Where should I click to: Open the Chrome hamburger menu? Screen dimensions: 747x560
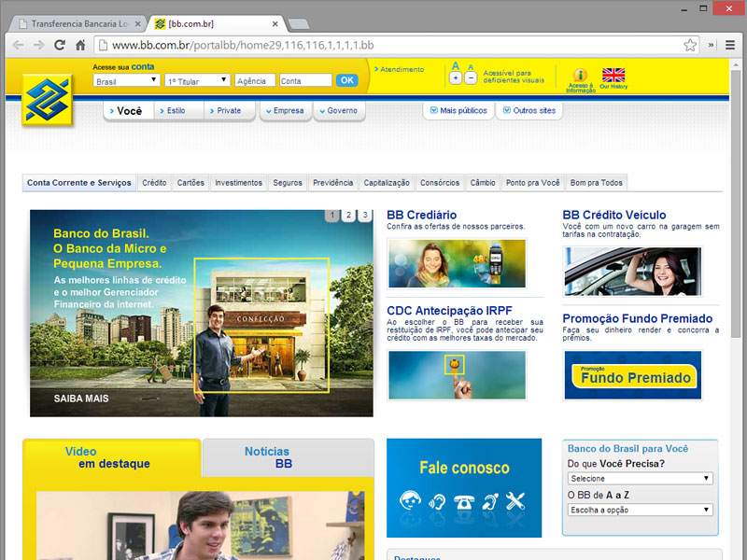pos(730,45)
